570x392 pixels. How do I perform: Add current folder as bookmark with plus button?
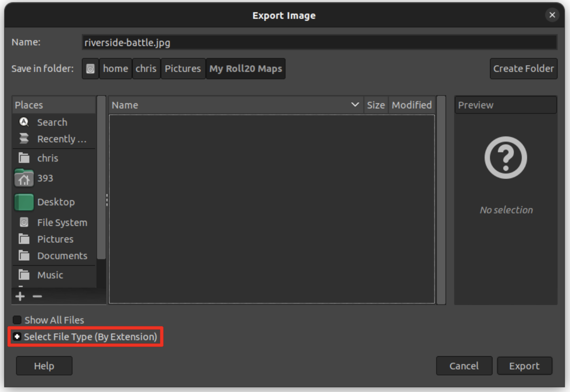[x=20, y=296]
